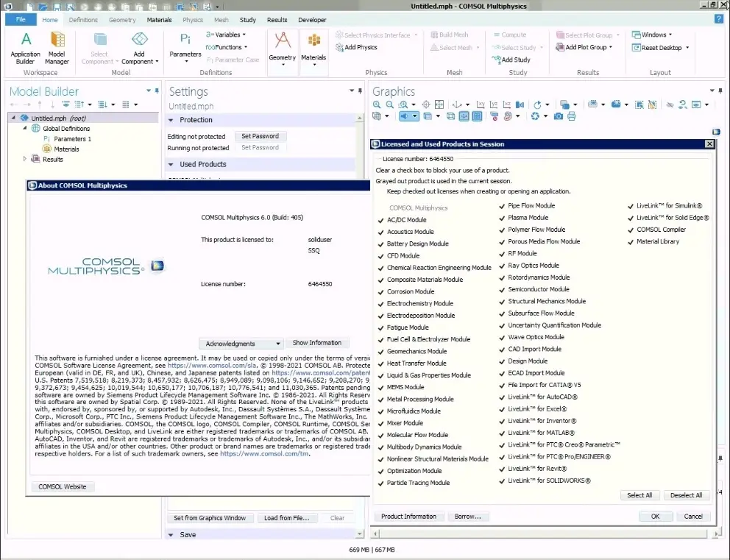Image resolution: width=730 pixels, height=560 pixels.
Task: Open the Windows layout dropdown
Action: coord(652,35)
